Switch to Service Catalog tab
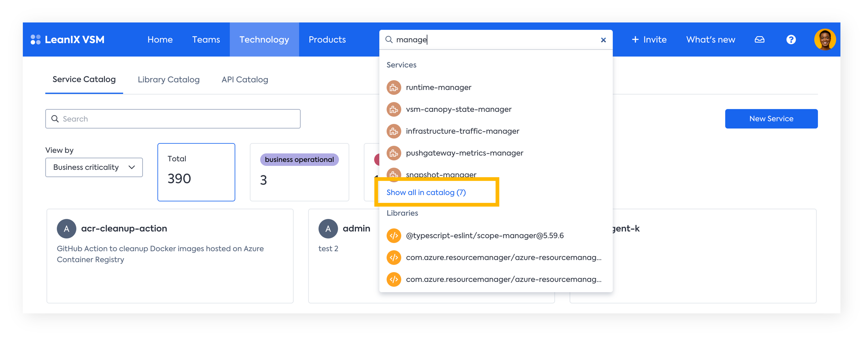The width and height of the screenshot is (868, 341). [84, 79]
